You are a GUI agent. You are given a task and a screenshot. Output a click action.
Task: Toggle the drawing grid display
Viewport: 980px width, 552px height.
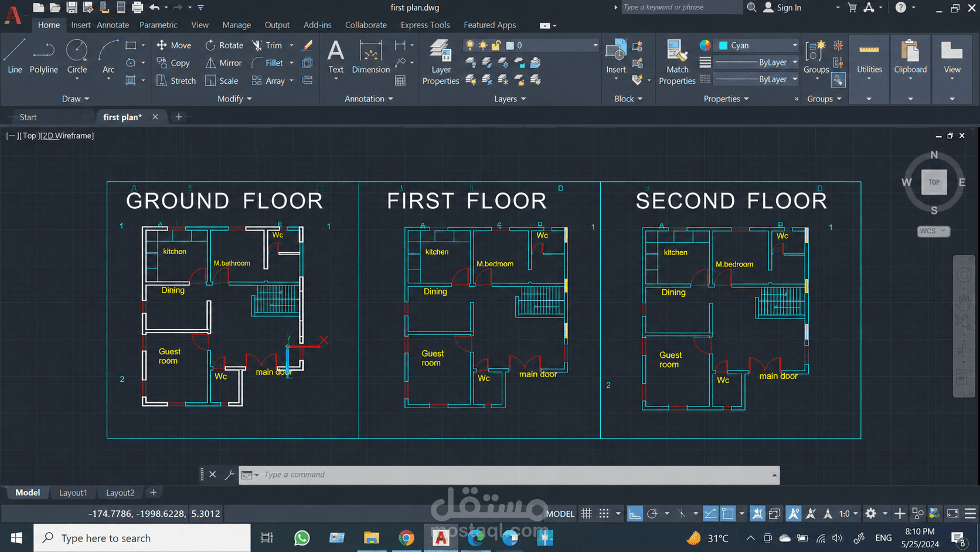[x=587, y=514]
